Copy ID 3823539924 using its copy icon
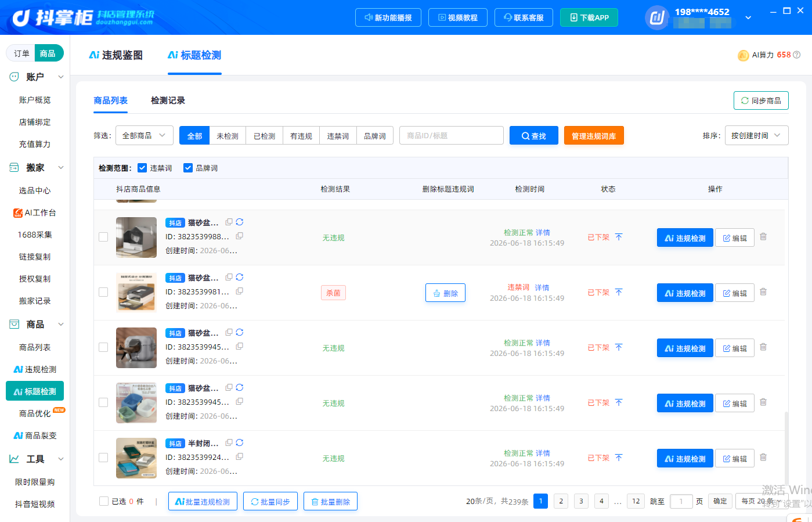 coord(239,456)
